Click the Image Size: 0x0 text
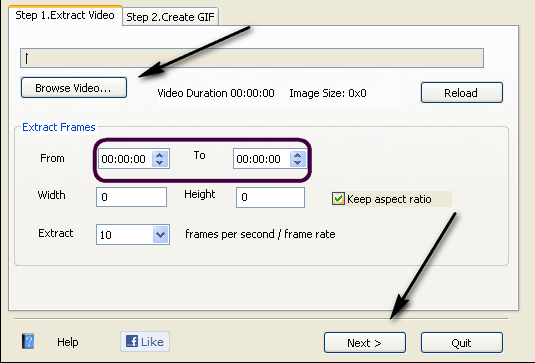This screenshot has width=535, height=363. (x=328, y=93)
